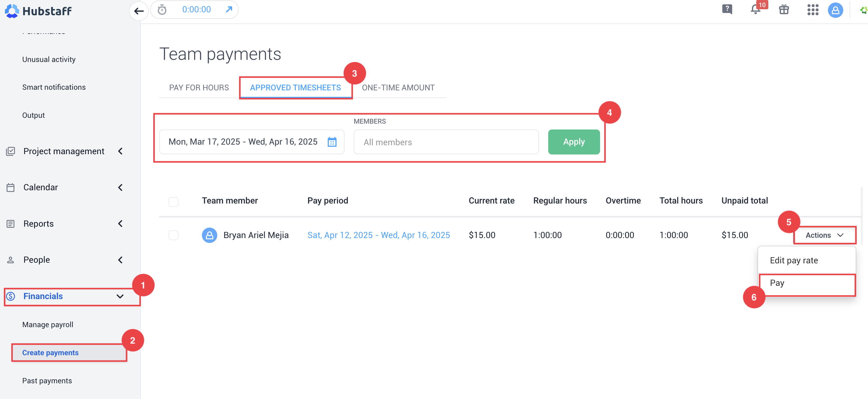868x399 pixels.
Task: Click Total hours column header
Action: (x=681, y=201)
